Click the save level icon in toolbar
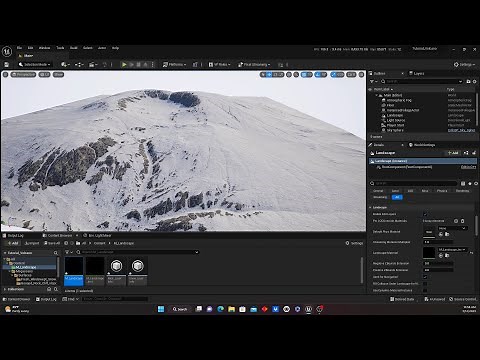The width and height of the screenshot is (480, 360). [x=6, y=65]
